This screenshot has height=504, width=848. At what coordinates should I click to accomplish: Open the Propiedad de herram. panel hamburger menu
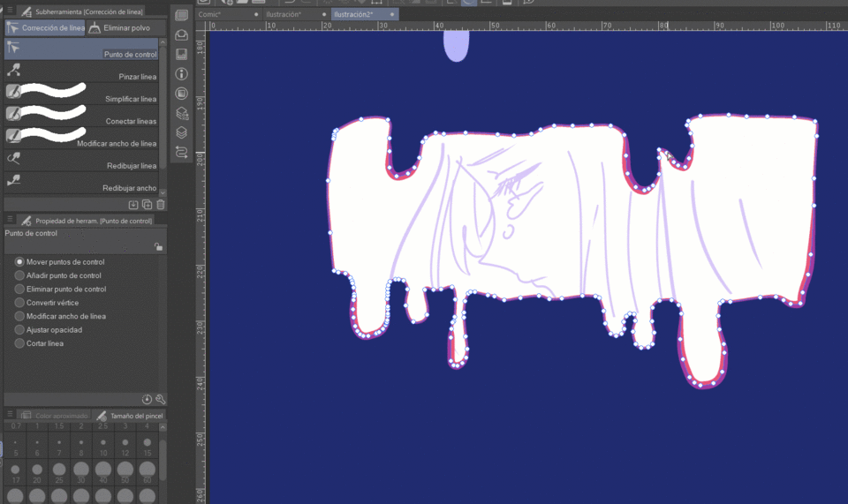tap(10, 219)
